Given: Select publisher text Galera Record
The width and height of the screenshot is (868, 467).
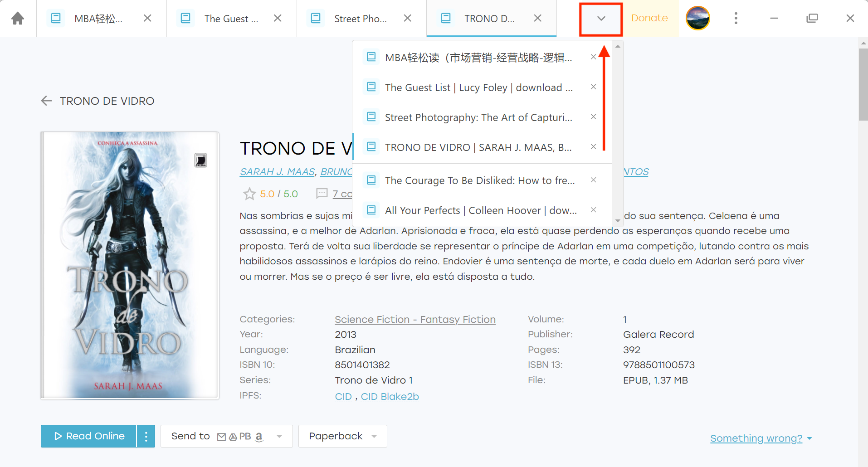Looking at the screenshot, I should coord(658,335).
